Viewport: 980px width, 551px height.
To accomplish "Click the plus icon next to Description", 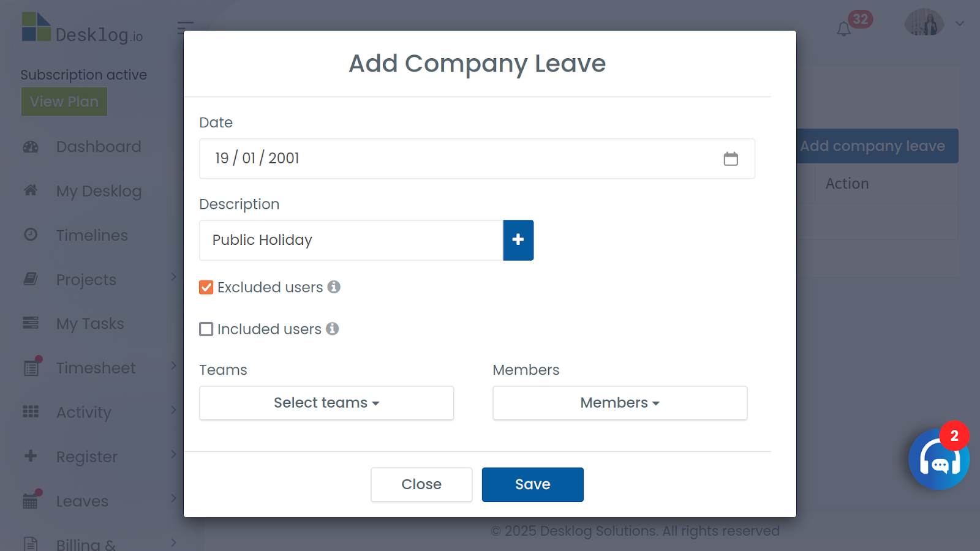I will [x=518, y=240].
